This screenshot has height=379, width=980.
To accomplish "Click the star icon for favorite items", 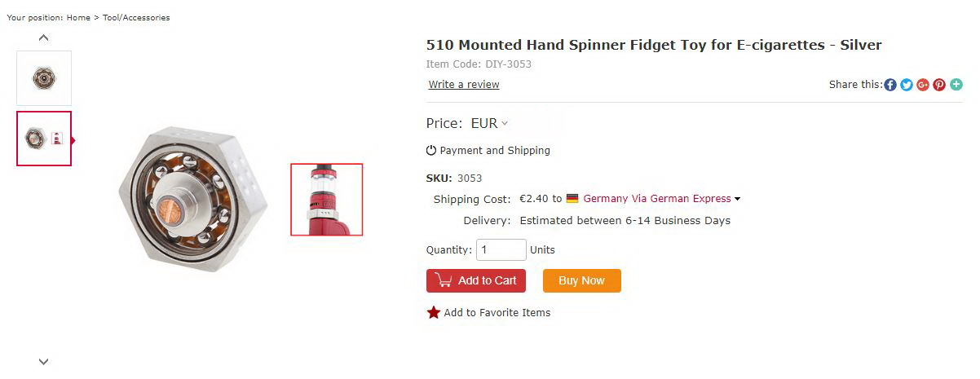I will [433, 312].
